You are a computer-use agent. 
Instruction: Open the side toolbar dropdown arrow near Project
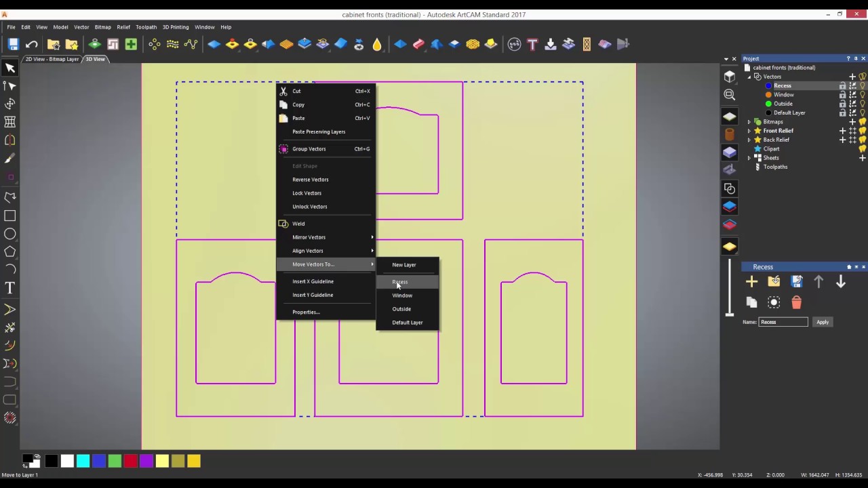tap(726, 59)
